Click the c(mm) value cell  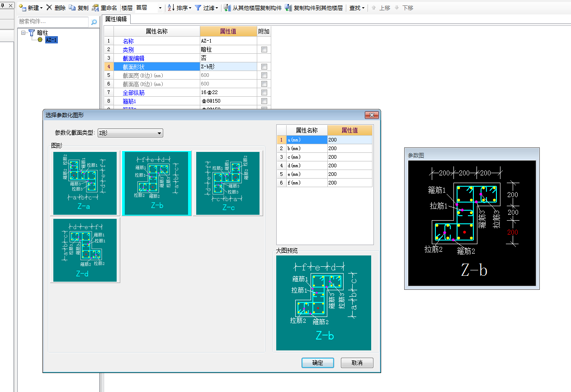(x=350, y=157)
